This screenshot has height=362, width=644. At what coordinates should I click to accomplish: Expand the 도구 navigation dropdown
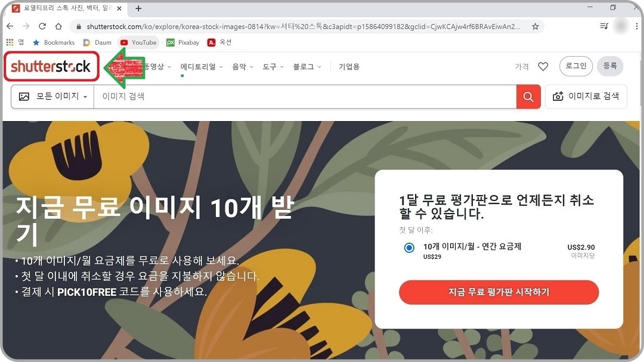coord(272,67)
